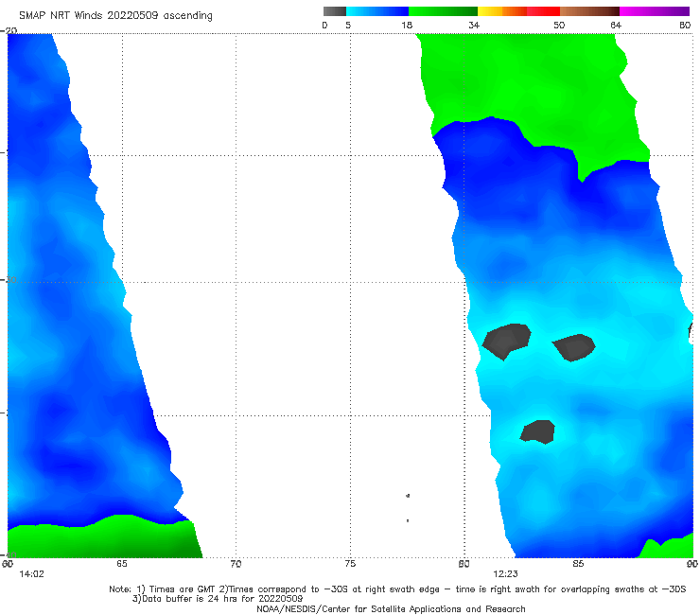The image size is (700, 615).
Task: Click the longitude axis label '70'
Action: pyautogui.click(x=236, y=564)
